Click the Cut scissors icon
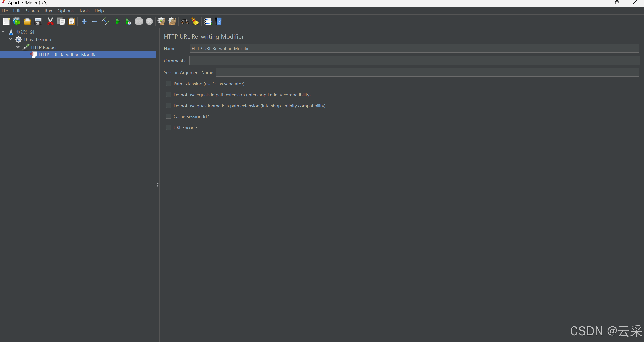The height and width of the screenshot is (342, 644). tap(50, 21)
